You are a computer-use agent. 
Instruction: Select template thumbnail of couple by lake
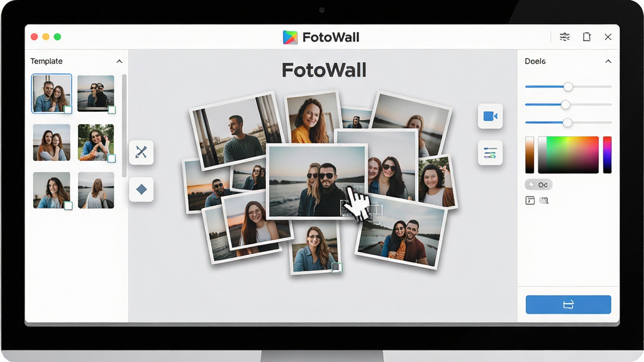point(96,94)
